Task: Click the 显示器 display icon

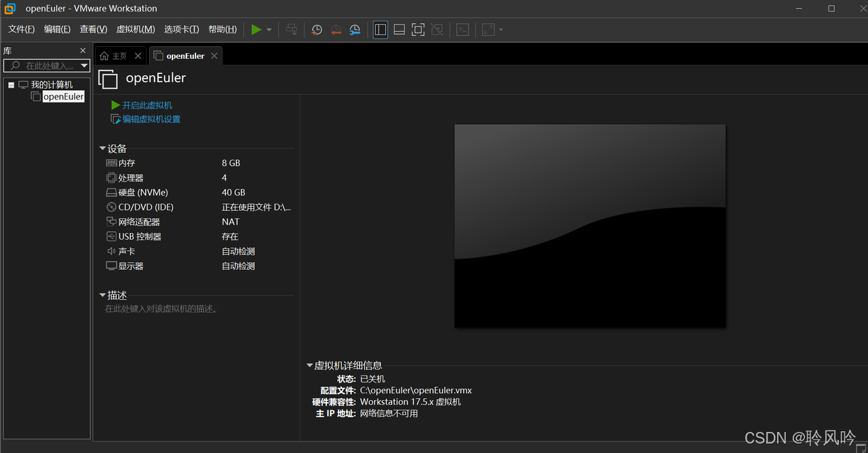Action: (x=111, y=266)
